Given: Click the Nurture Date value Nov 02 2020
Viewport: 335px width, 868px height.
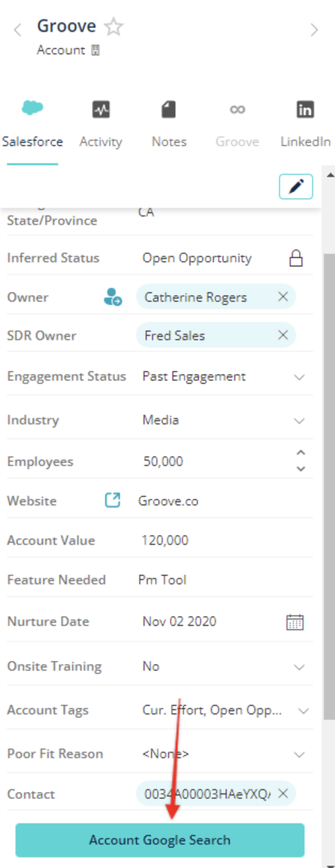Looking at the screenshot, I should click(x=179, y=621).
